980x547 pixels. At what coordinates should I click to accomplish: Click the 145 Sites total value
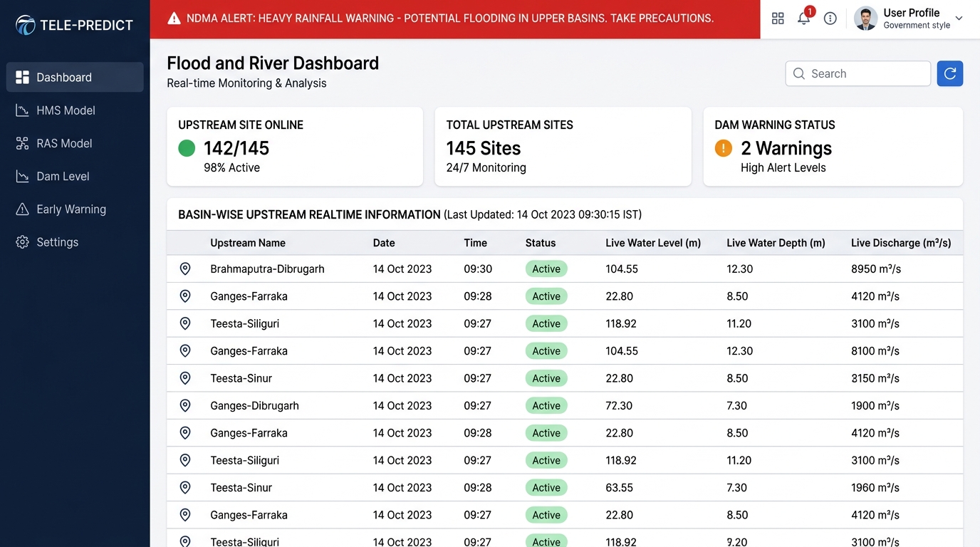(x=484, y=148)
